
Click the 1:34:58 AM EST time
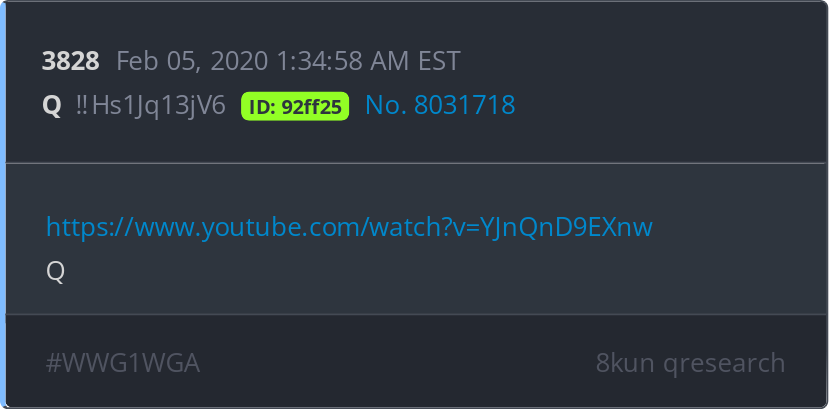[x=368, y=61]
